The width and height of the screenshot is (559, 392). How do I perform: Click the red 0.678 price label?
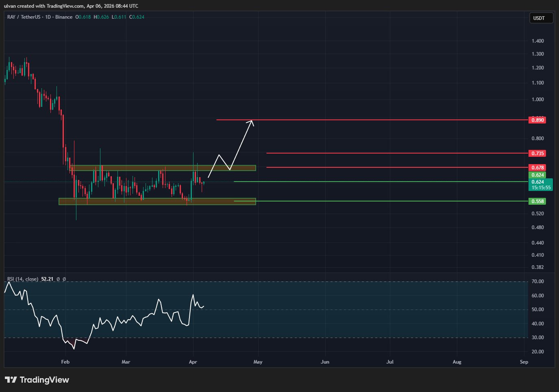point(537,167)
